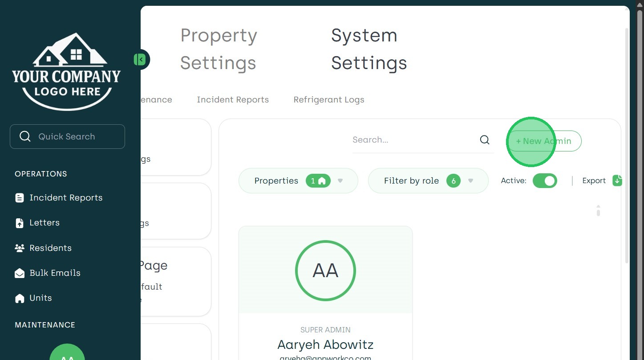The height and width of the screenshot is (360, 644).
Task: Switch to the Incident Reports tab
Action: (233, 100)
